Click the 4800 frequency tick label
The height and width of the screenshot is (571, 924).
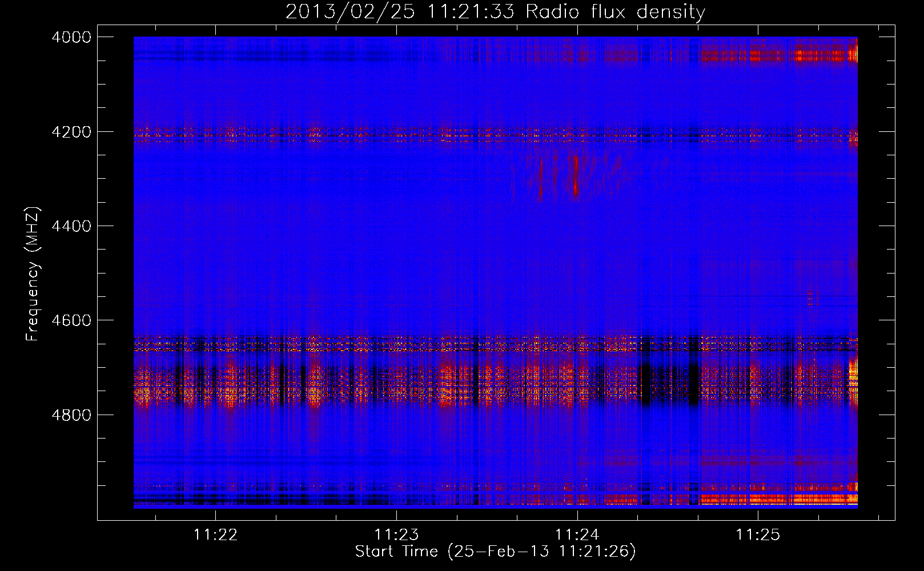pyautogui.click(x=71, y=415)
